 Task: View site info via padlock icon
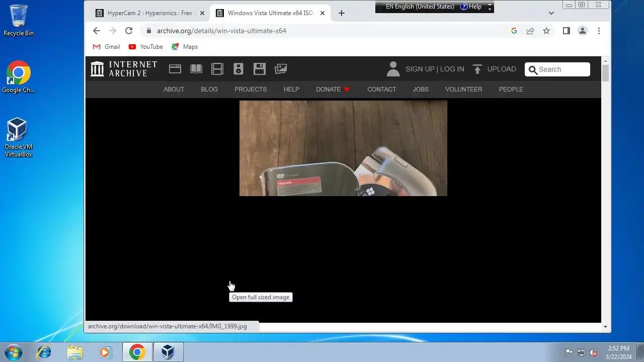point(148,31)
